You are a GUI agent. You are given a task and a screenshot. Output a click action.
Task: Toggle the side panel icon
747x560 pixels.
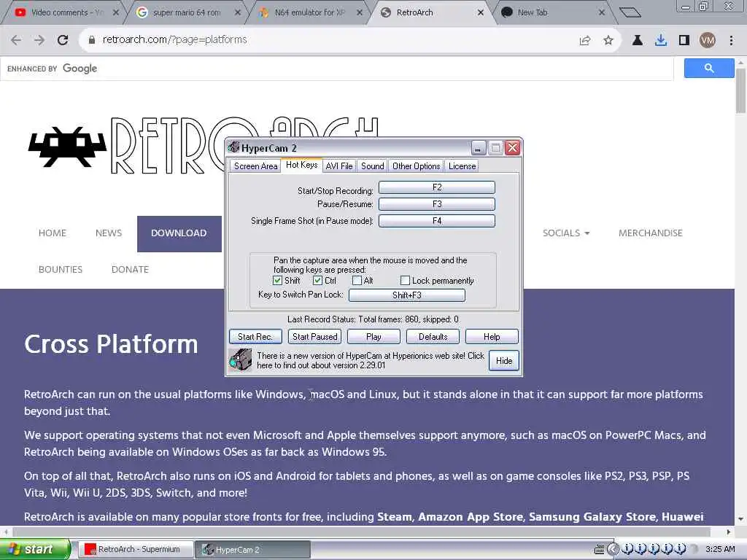(684, 41)
